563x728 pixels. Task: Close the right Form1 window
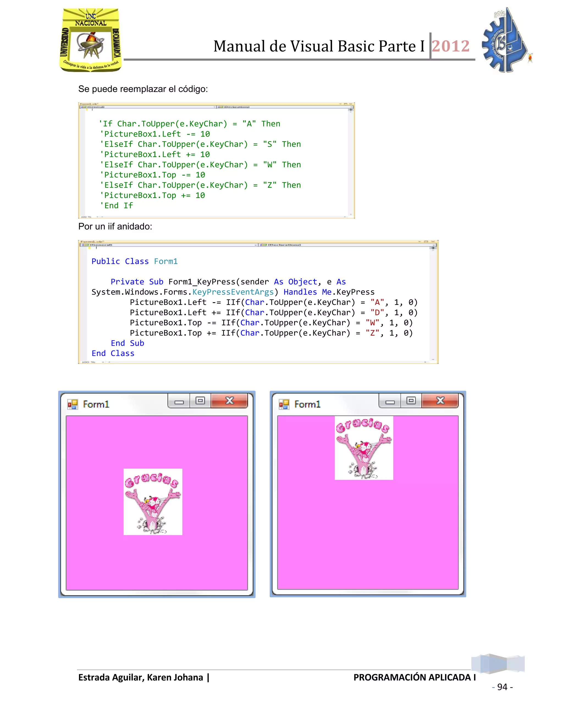pos(440,401)
